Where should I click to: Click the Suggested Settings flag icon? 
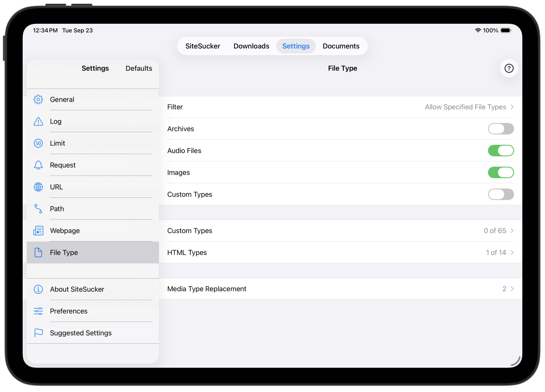click(38, 333)
